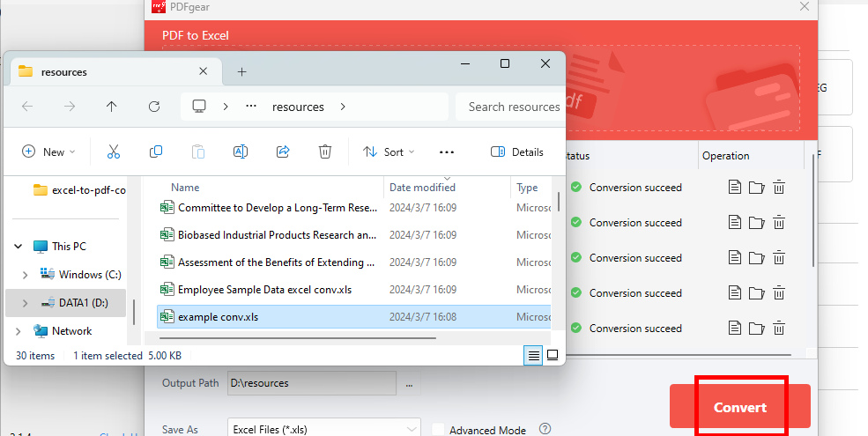Viewport: 868px width, 436px height.
Task: Delete the first PDFgear conversion row
Action: [x=779, y=187]
